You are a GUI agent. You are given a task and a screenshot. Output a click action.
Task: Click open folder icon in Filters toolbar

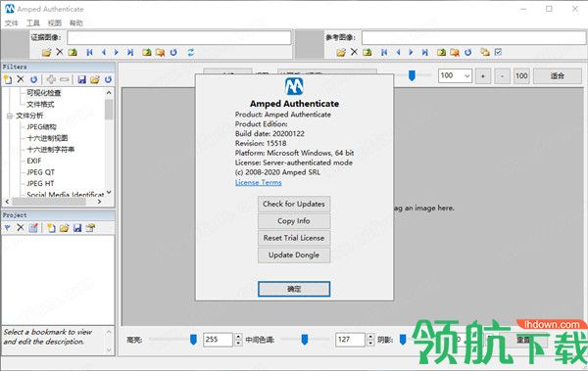95,79
